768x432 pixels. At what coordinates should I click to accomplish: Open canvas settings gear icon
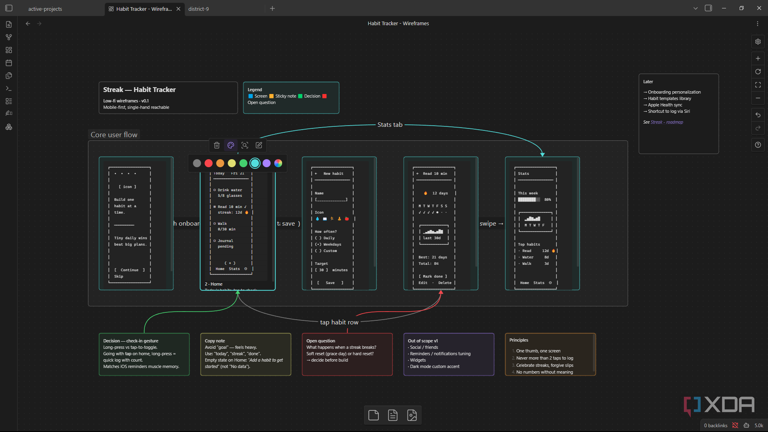tap(758, 42)
